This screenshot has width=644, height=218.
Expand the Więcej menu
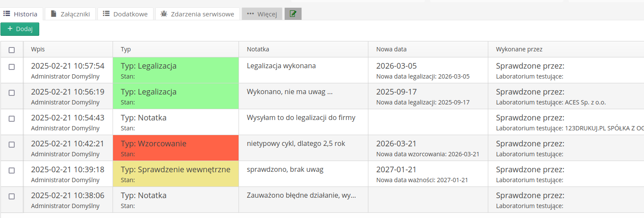pos(262,14)
